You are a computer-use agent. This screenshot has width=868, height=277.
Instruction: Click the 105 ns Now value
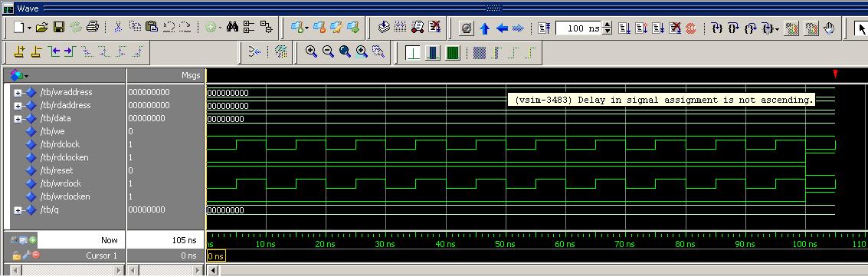185,240
